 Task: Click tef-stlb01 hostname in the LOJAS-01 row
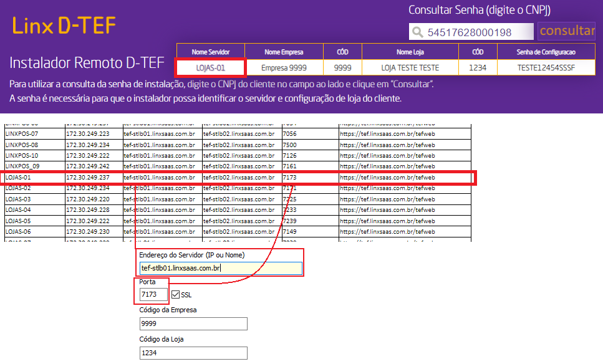point(159,178)
